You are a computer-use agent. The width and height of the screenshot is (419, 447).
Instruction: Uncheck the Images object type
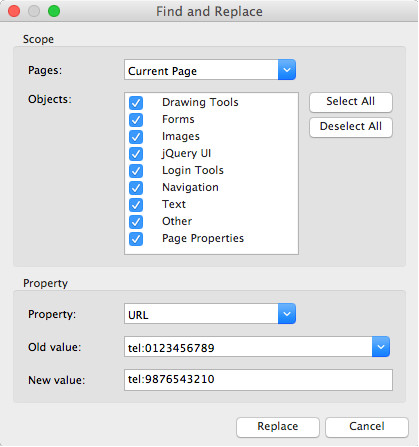136,137
